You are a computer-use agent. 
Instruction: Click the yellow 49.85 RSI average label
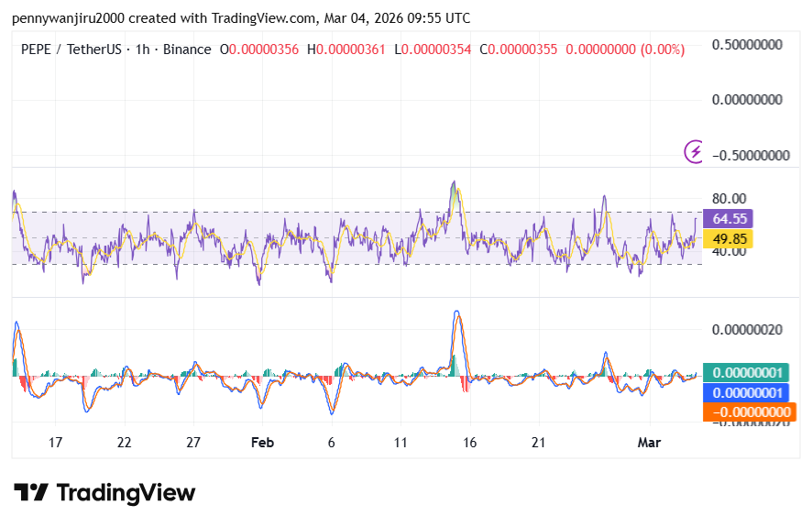tap(730, 239)
